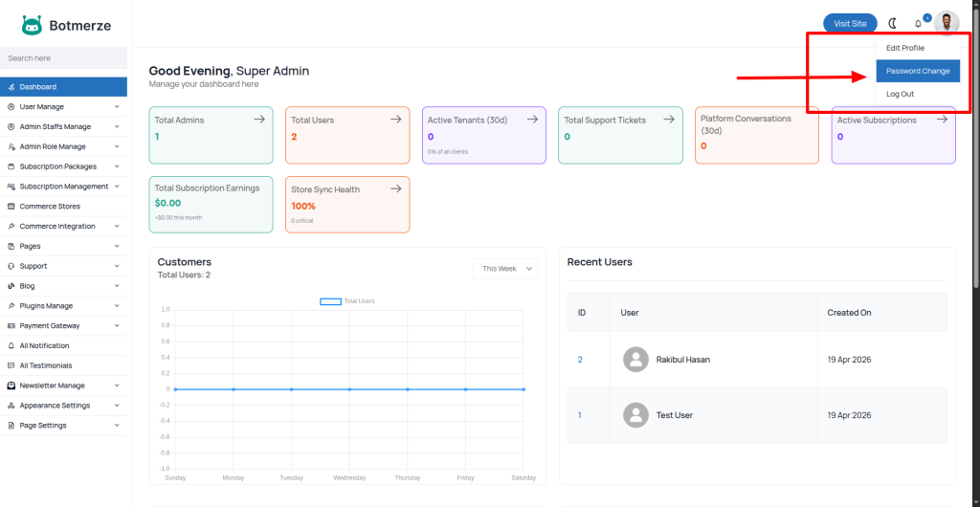Open the notification bell icon
The width and height of the screenshot is (980, 507).
(x=919, y=24)
